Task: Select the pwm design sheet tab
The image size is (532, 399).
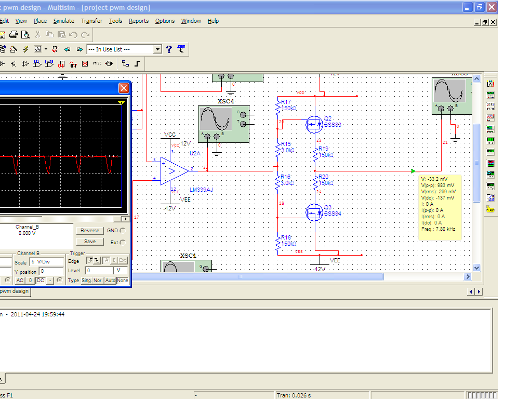Action: pyautogui.click(x=15, y=291)
